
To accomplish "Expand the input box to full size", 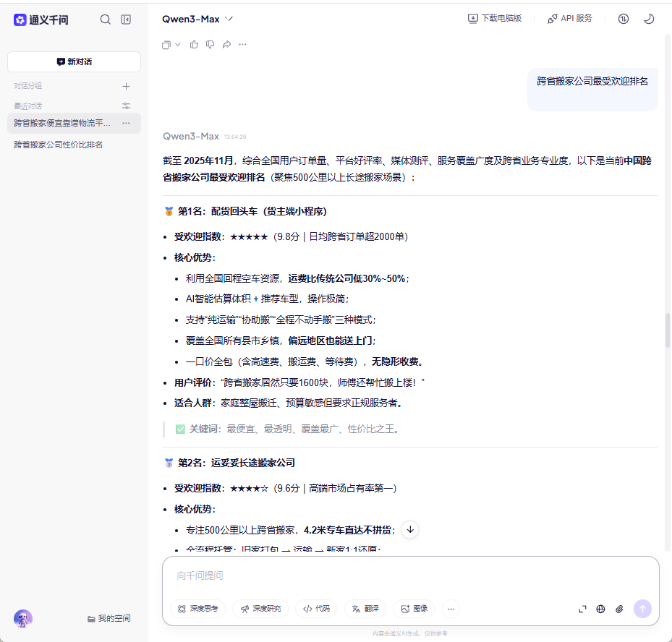I will 582,609.
